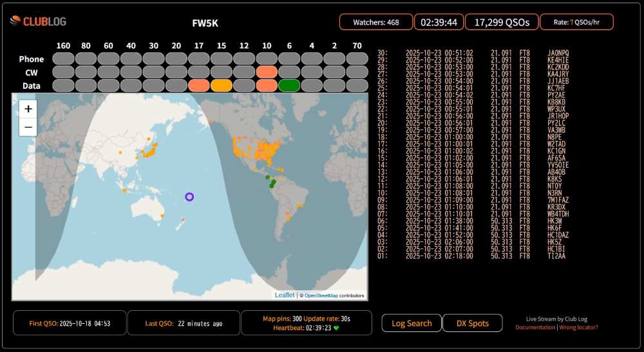Open the Leaflet attribution link
Viewport: 644px width, 352px height.
285,295
